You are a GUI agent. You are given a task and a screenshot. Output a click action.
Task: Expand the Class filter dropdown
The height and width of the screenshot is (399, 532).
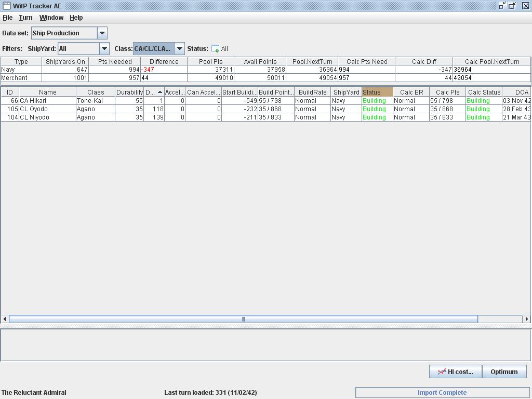(180, 48)
